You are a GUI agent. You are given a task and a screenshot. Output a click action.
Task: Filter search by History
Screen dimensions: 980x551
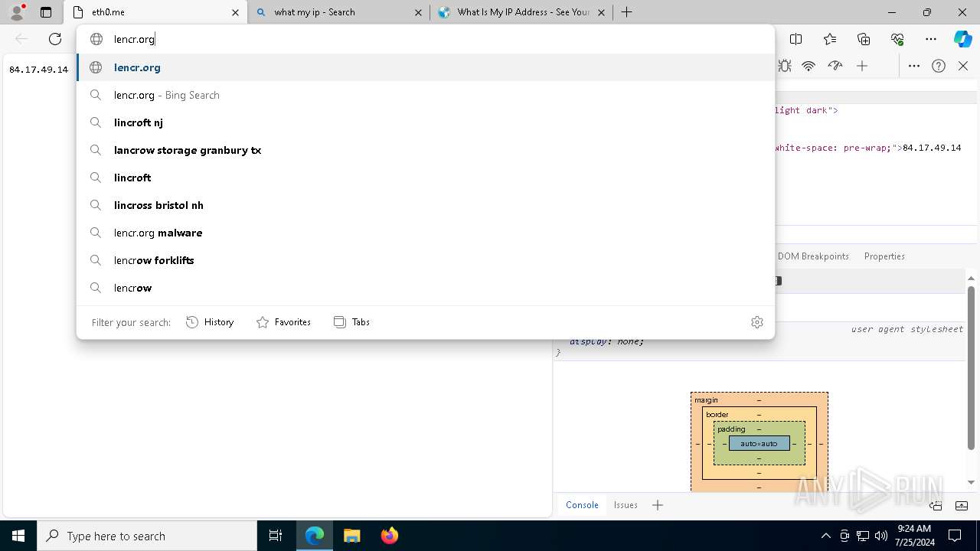[210, 322]
